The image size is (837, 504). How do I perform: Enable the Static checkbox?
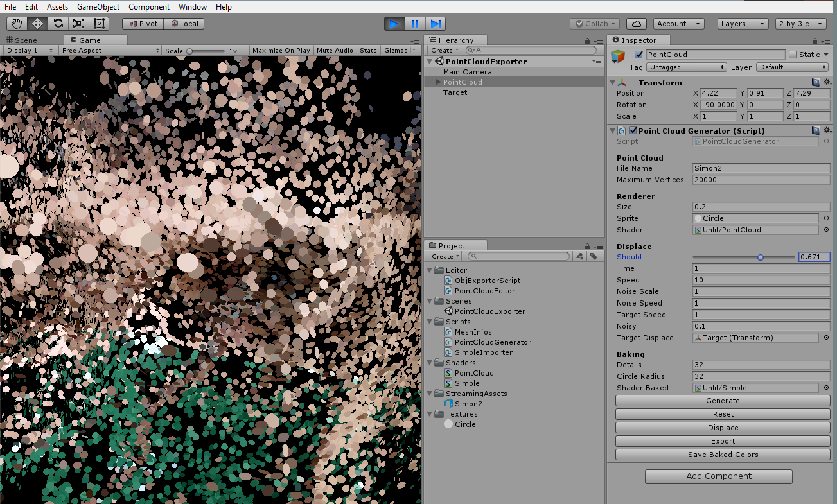click(x=793, y=55)
